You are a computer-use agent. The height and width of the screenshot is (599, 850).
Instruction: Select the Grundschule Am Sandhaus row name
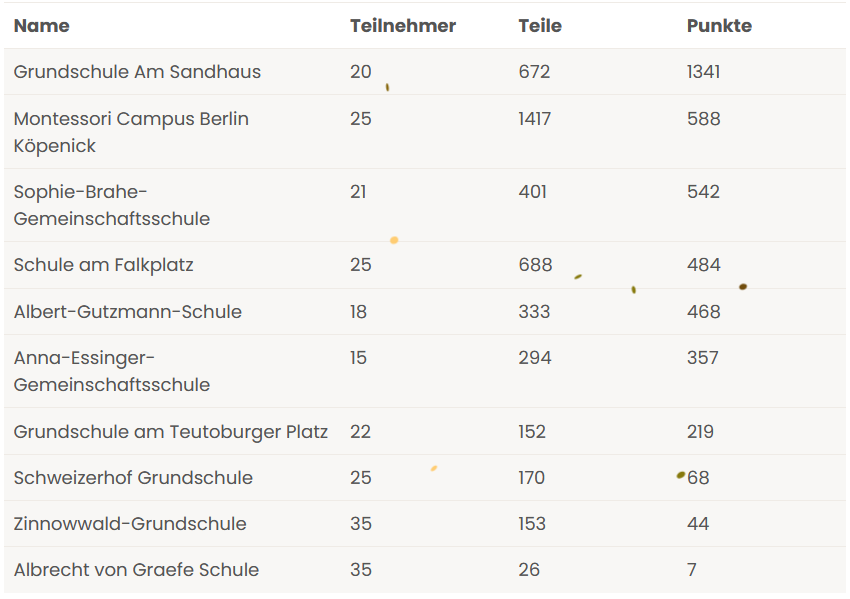click(137, 72)
